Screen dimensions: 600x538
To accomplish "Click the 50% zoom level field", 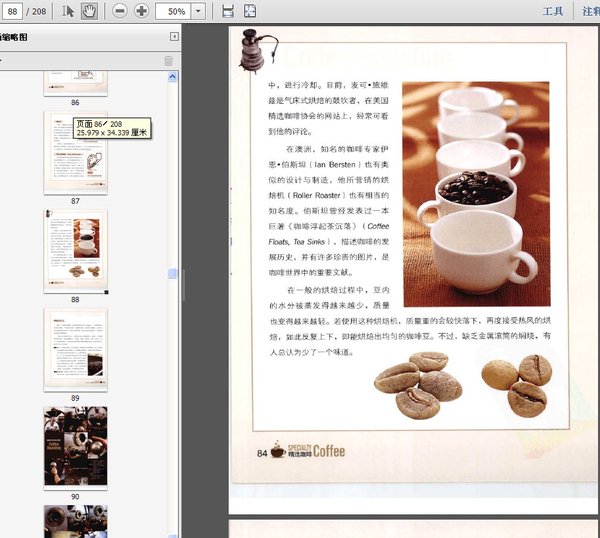I will click(x=174, y=11).
